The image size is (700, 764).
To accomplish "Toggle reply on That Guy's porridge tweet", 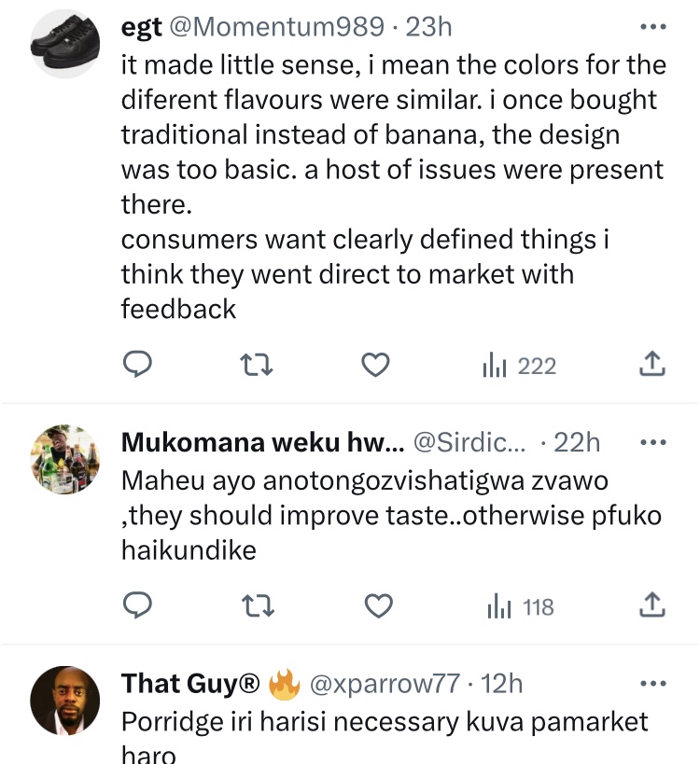I will coord(138,762).
